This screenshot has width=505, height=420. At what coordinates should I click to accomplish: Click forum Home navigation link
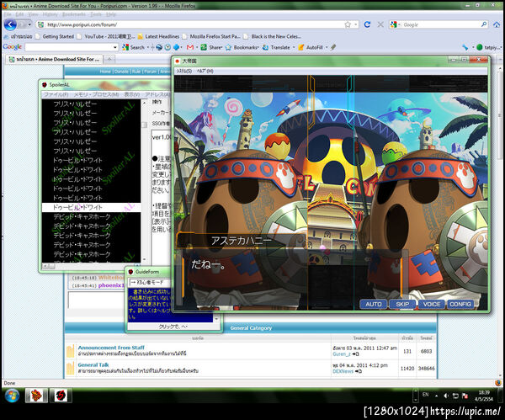[105, 72]
